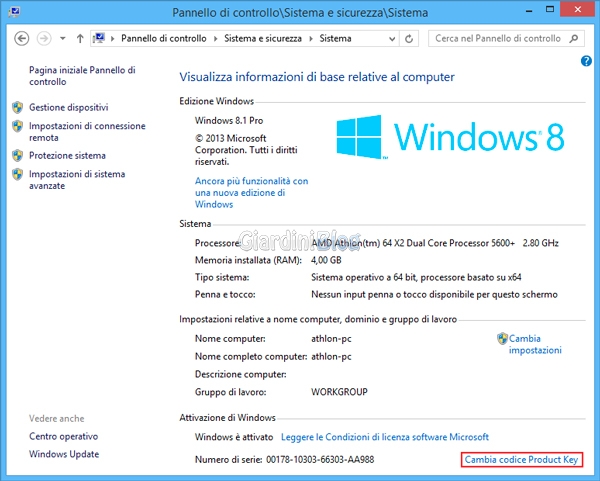Screen dimensions: 600x481
Task: Click the Windows 8 logo image
Action: 450,137
